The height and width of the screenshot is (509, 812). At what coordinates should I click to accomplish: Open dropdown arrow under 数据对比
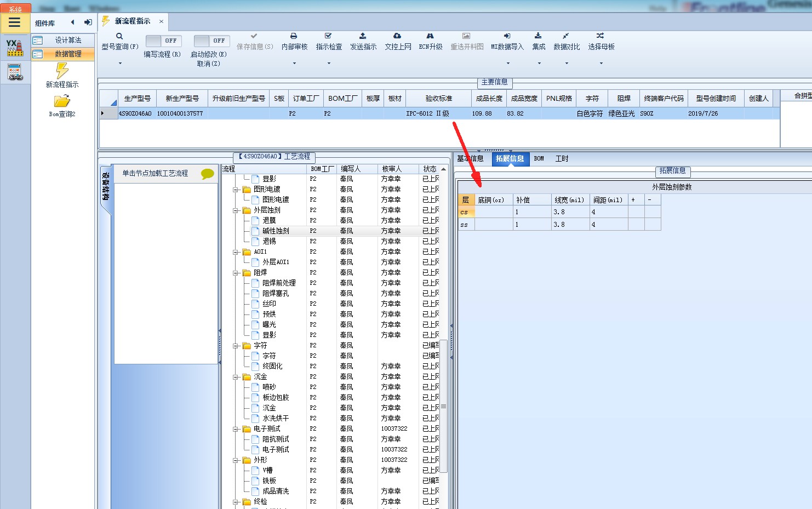coord(567,64)
